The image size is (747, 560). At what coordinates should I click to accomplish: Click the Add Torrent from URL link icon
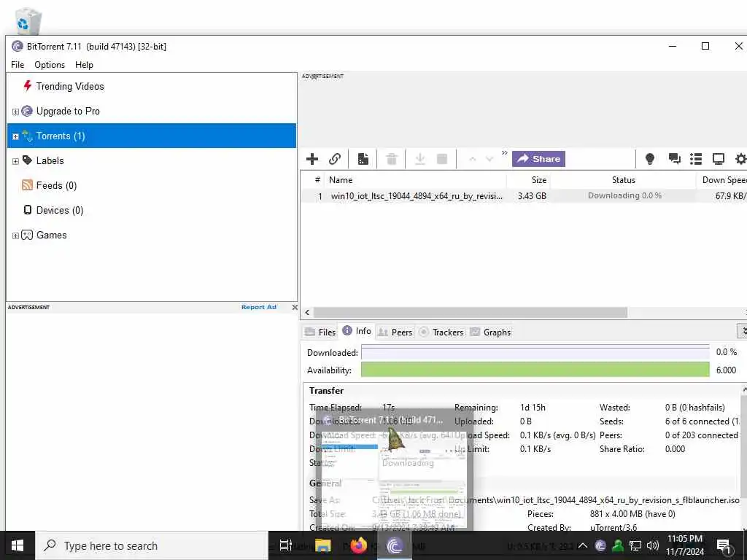point(335,159)
